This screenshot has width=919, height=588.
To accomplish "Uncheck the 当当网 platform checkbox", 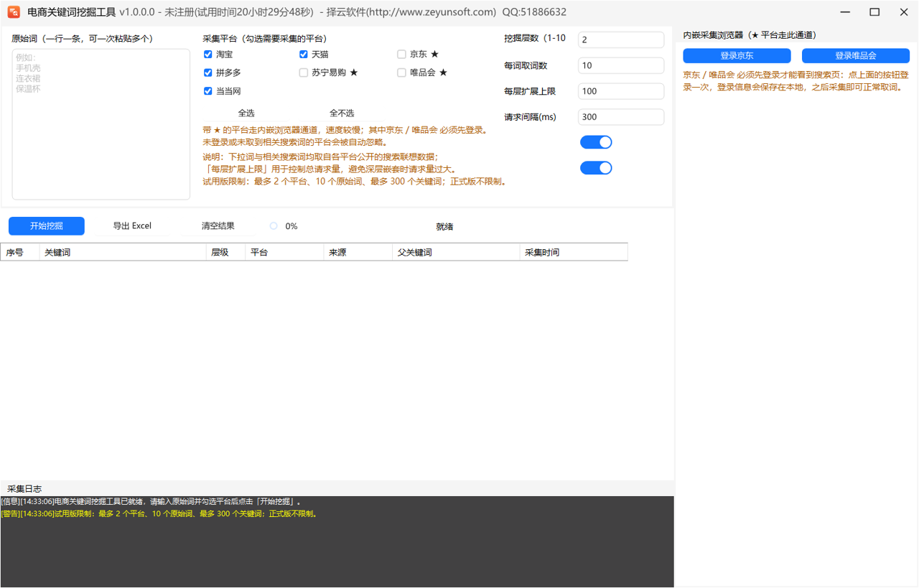I will click(x=208, y=91).
